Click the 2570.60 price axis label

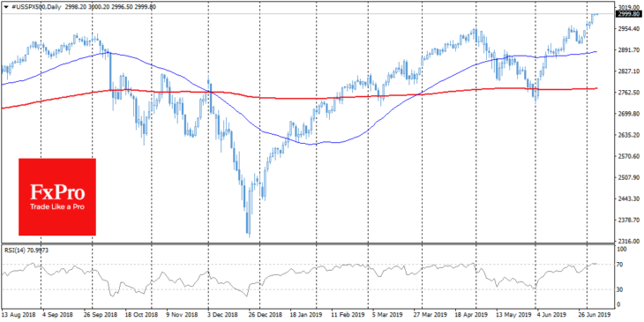(628, 156)
